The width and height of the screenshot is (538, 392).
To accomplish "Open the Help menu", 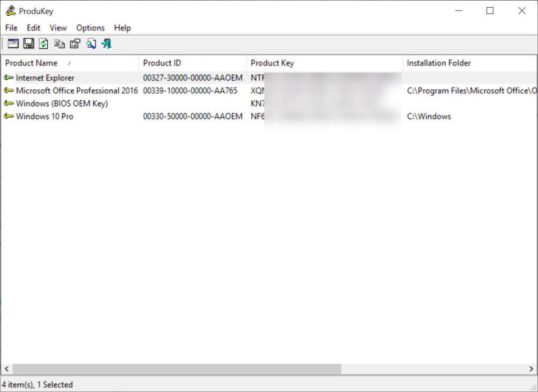I will tap(122, 28).
